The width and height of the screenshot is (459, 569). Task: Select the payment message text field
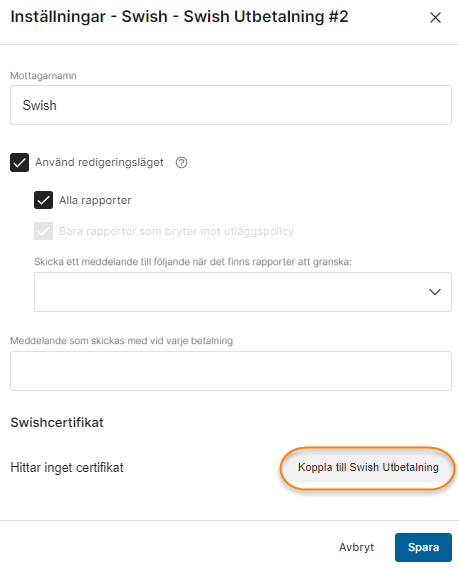(231, 371)
